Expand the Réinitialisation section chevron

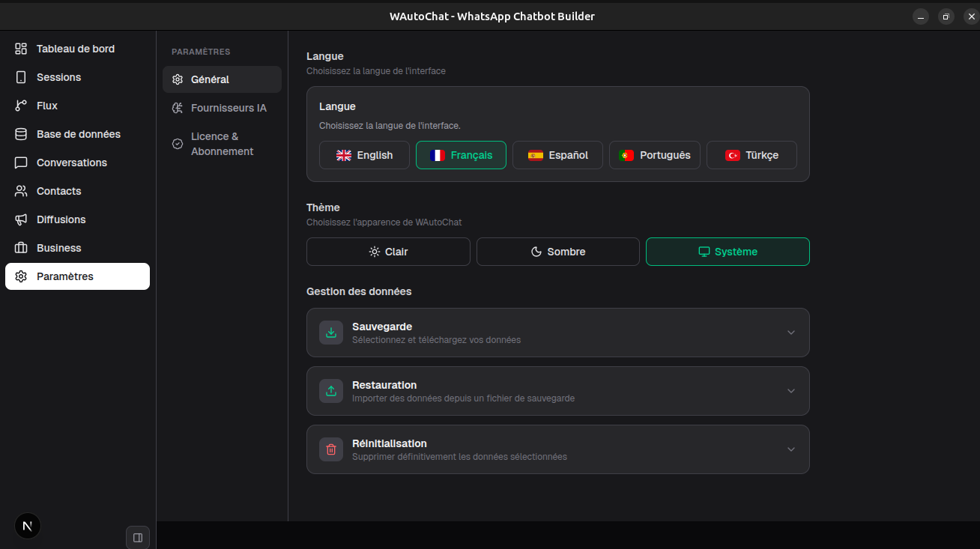pyautogui.click(x=791, y=449)
